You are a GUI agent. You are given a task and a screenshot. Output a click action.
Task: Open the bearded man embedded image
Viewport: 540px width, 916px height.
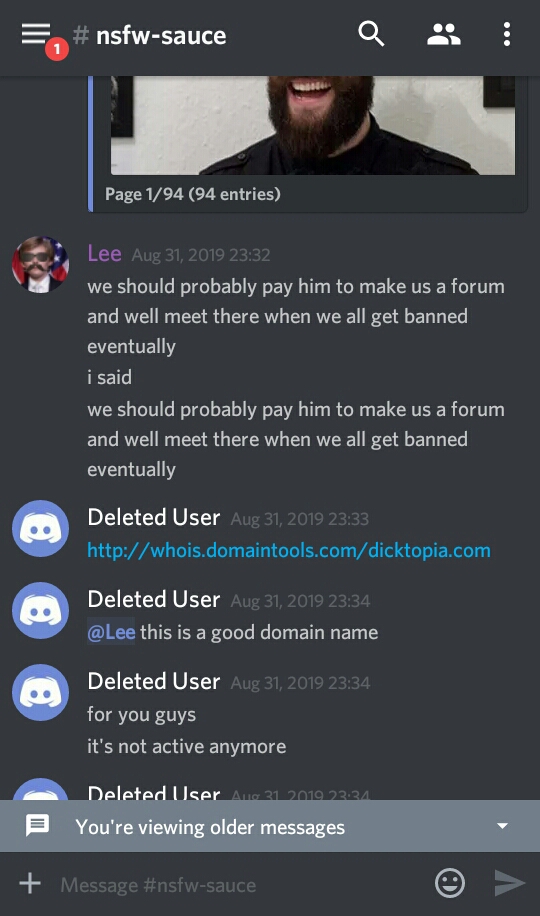pyautogui.click(x=313, y=125)
